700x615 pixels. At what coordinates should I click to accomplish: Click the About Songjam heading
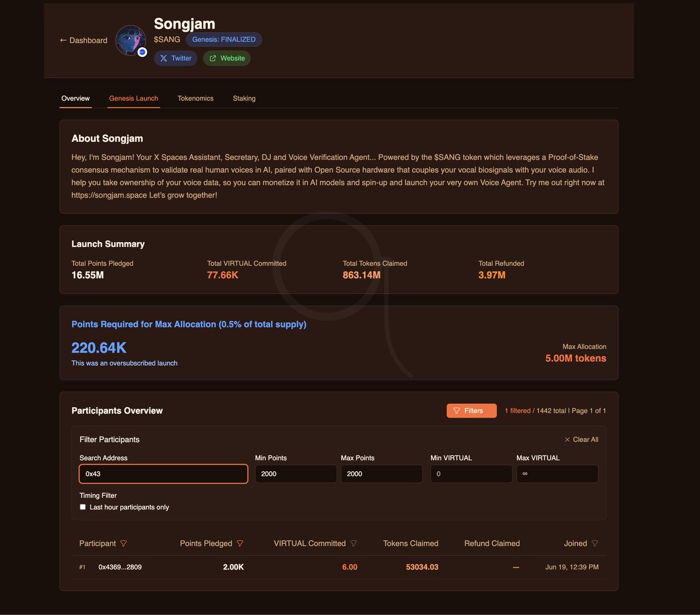click(x=107, y=138)
